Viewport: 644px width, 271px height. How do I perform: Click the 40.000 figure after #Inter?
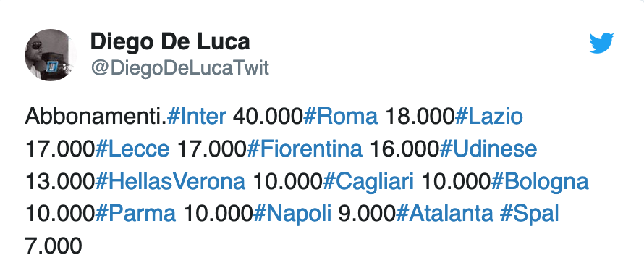point(268,117)
